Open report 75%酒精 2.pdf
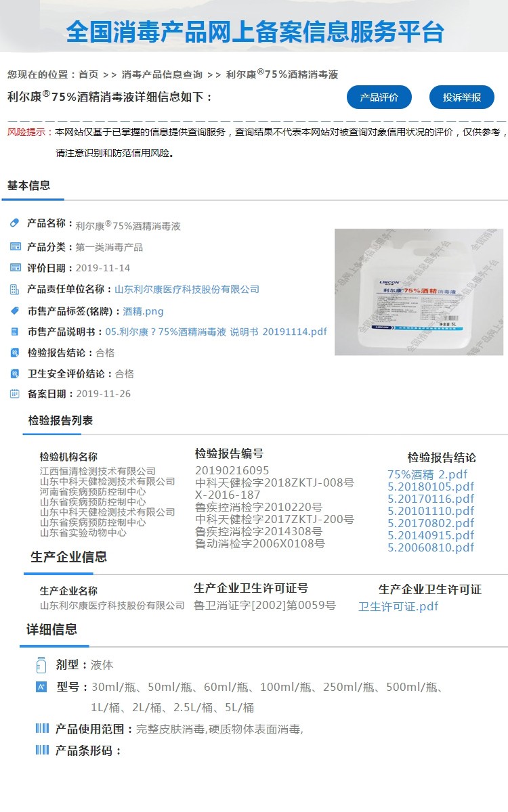The width and height of the screenshot is (508, 812). point(427,475)
